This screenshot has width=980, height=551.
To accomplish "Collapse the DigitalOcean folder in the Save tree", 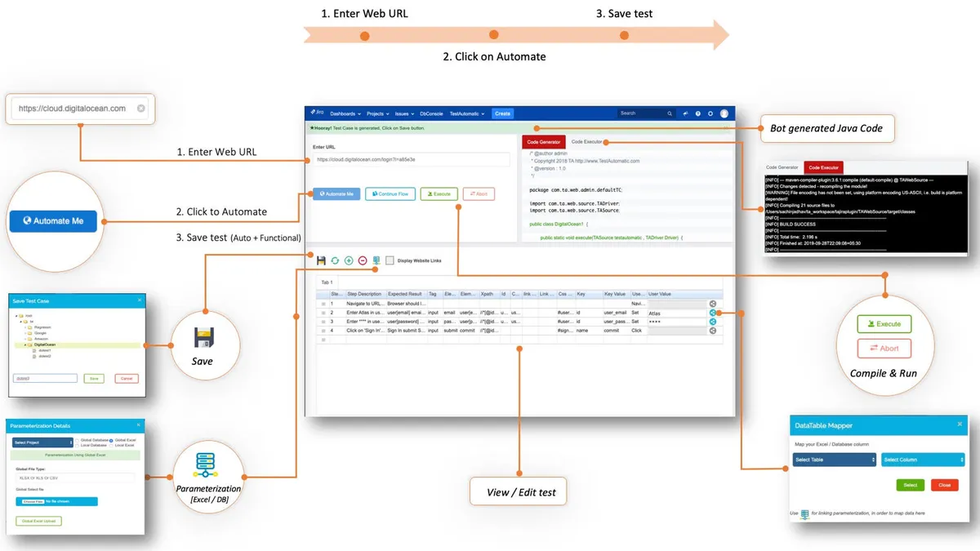I will click(25, 344).
